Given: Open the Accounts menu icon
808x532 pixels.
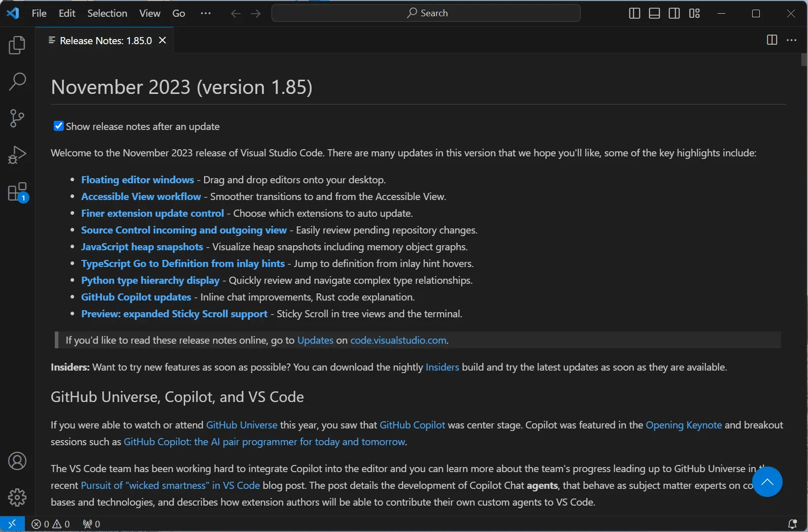Looking at the screenshot, I should 17,461.
